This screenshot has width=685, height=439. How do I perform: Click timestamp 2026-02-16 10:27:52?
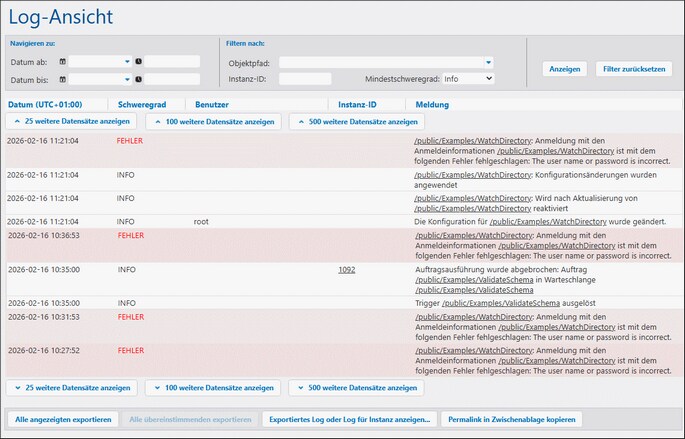click(44, 351)
